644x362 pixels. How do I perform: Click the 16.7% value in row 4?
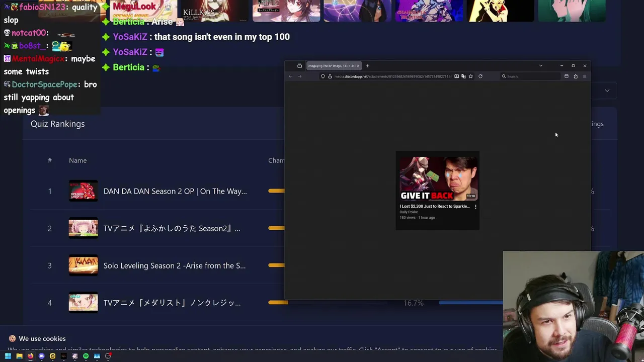click(414, 303)
